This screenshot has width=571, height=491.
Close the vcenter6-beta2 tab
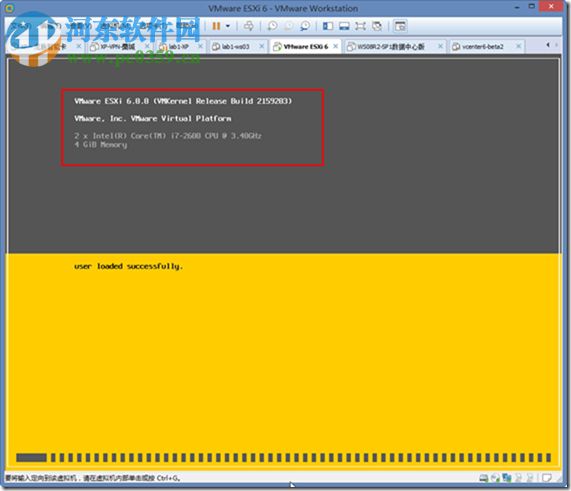(518, 46)
